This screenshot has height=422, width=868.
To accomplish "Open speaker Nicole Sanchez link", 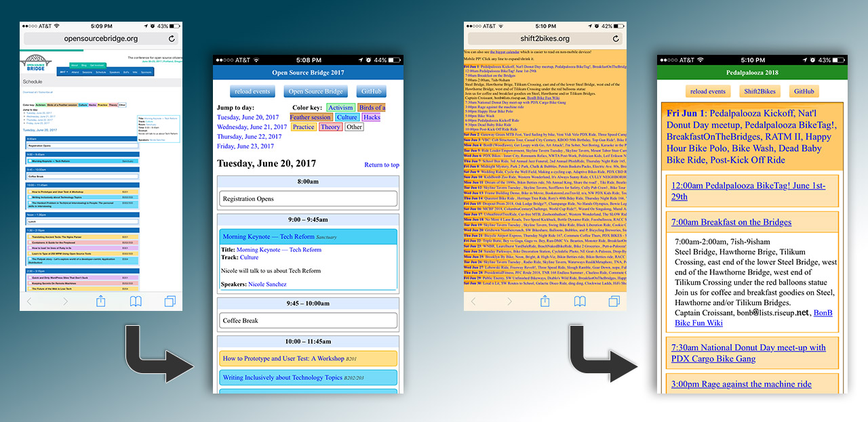I will coord(267,284).
